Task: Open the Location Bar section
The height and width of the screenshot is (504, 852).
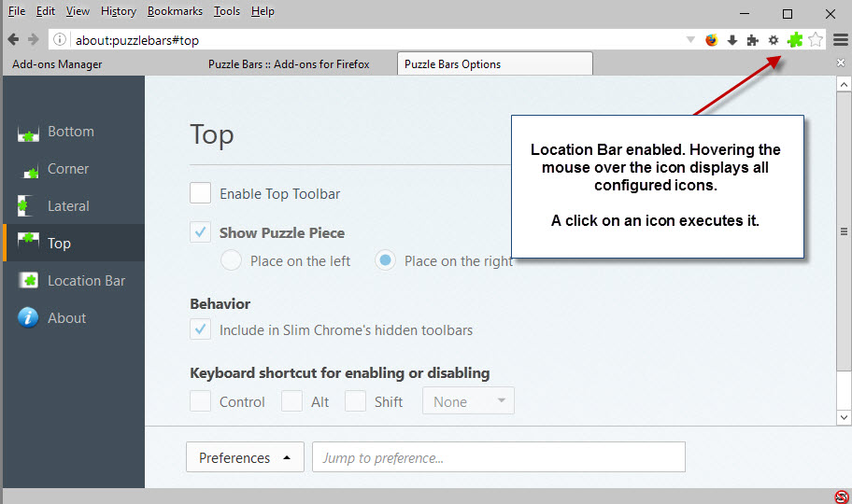Action: 74,281
